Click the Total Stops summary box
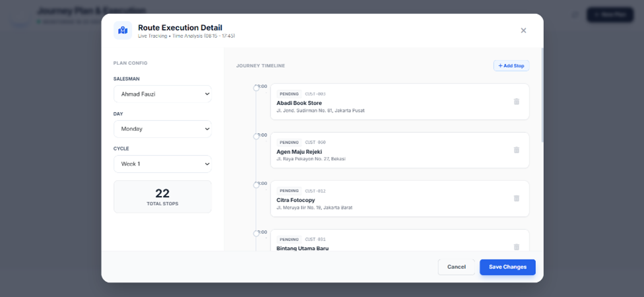 coord(162,197)
